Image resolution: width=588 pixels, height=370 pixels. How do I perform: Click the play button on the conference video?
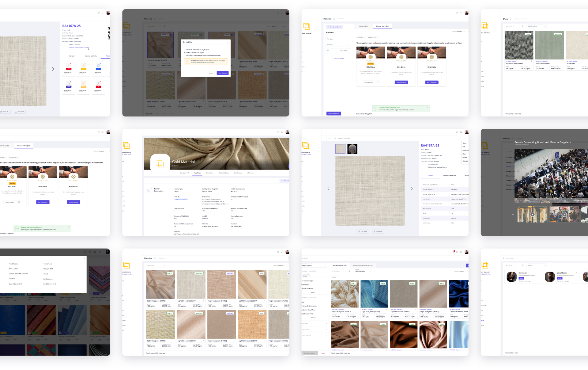[x=517, y=201]
